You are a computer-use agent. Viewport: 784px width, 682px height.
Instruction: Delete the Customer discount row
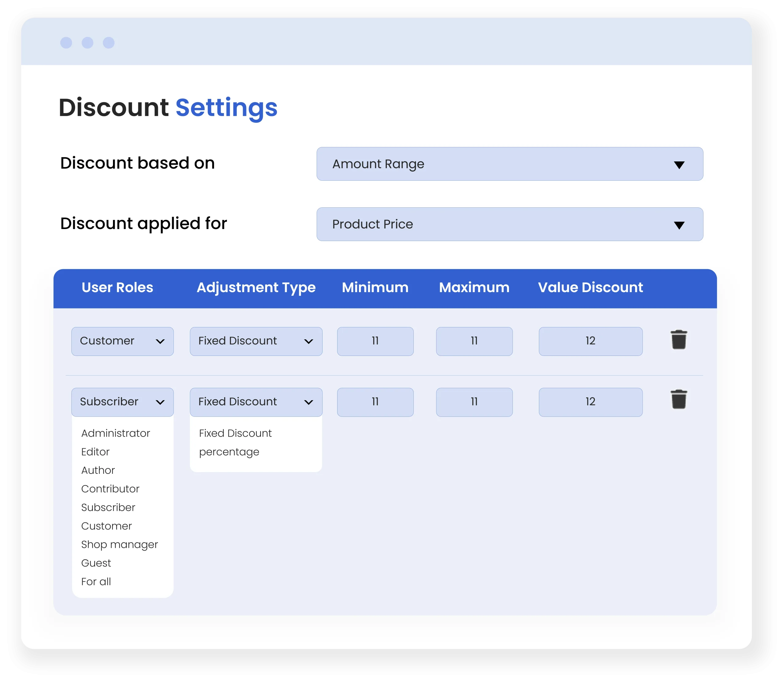coord(678,340)
